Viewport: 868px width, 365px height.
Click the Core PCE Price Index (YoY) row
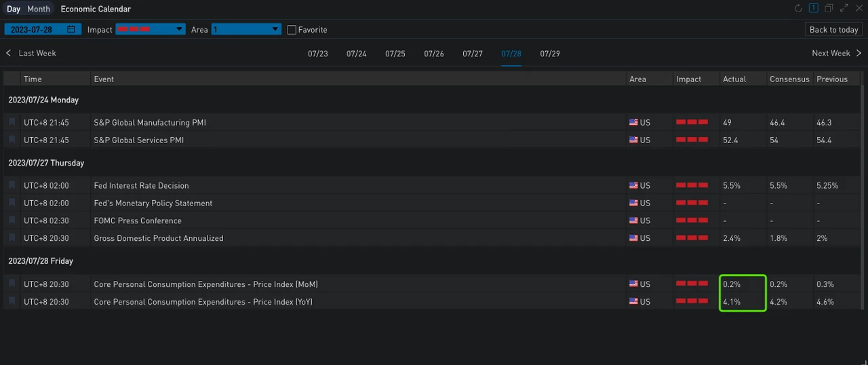(203, 302)
